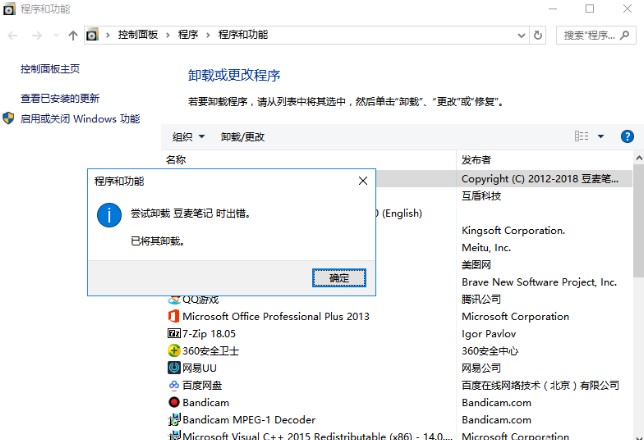Click the scrollbar up arrow

639,158
